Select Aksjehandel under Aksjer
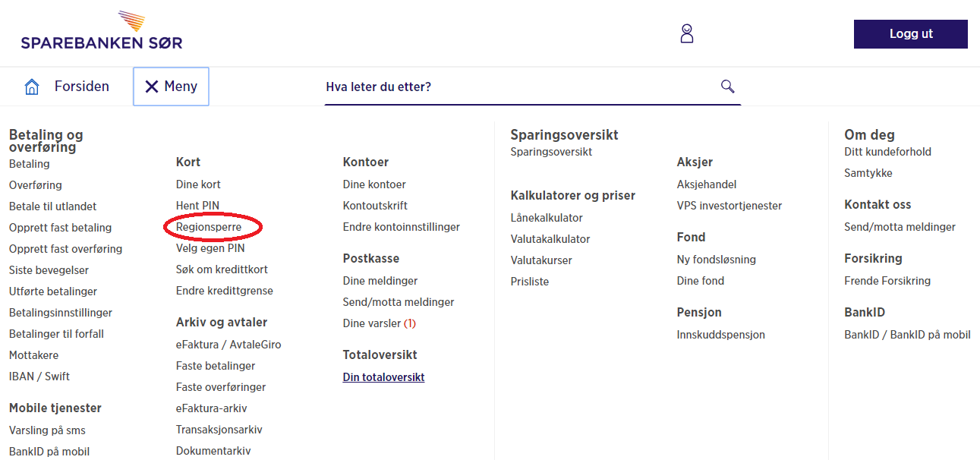The height and width of the screenshot is (460, 980). click(x=707, y=184)
